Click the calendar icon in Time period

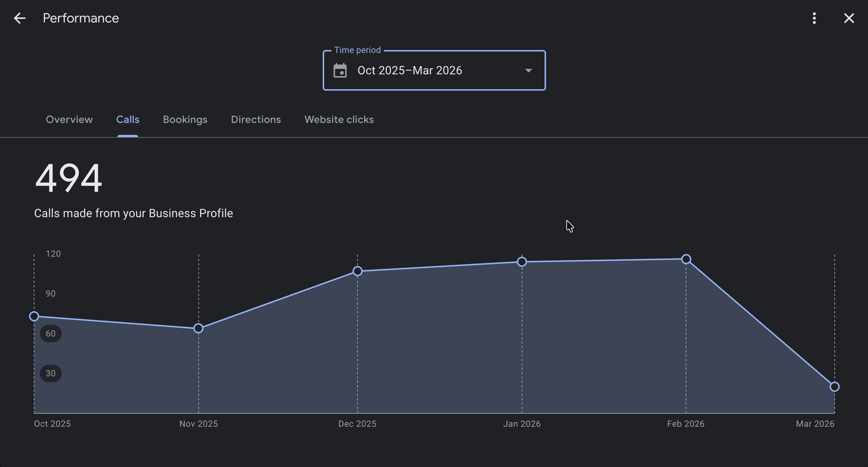pos(340,71)
